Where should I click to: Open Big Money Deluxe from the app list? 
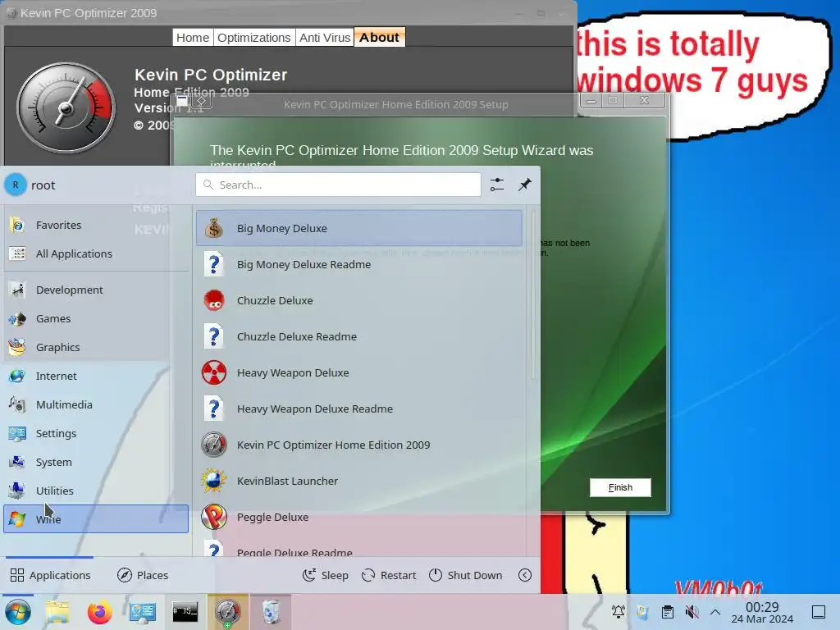pyautogui.click(x=359, y=228)
